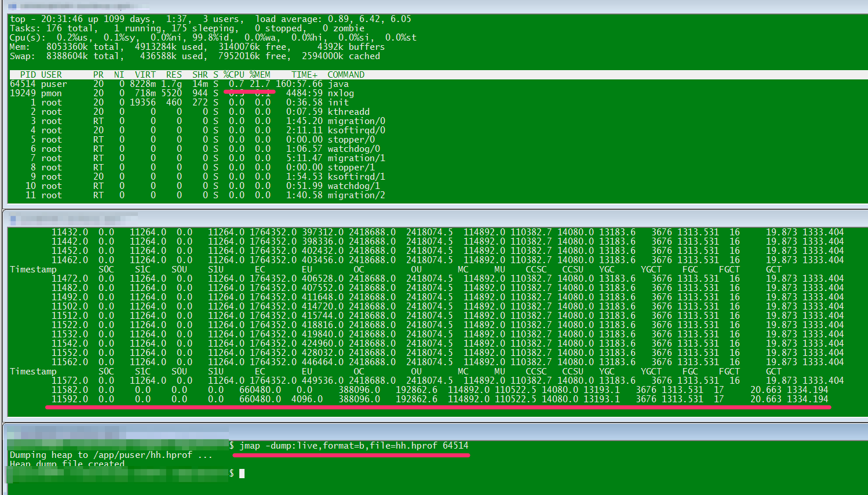The height and width of the screenshot is (495, 868).
Task: Click the watchdog/0 process command
Action: pyautogui.click(x=354, y=149)
